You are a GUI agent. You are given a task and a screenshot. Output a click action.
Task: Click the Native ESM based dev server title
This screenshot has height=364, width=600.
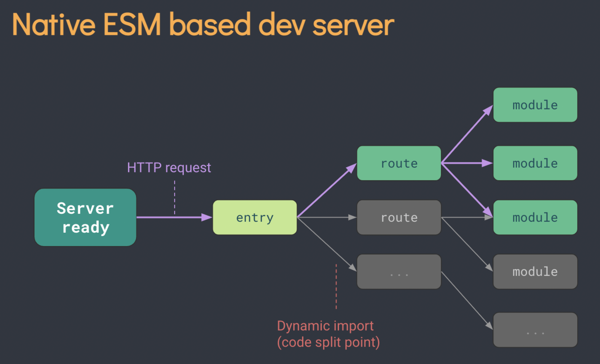tap(203, 25)
